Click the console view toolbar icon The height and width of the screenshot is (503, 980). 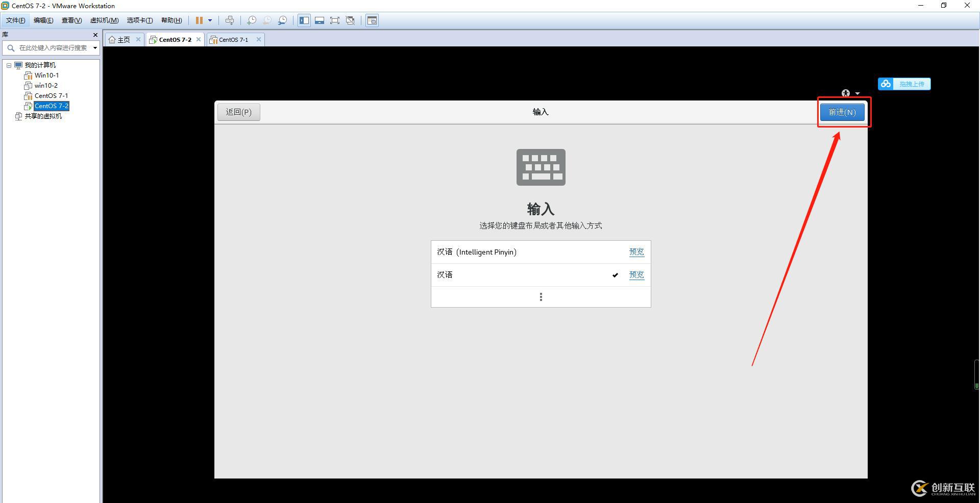pos(372,20)
